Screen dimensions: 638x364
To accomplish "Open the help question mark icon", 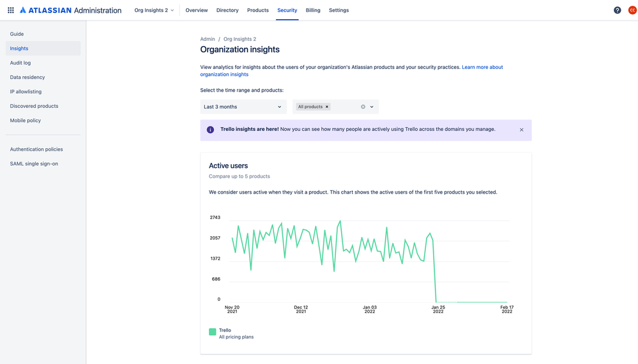I will point(617,10).
